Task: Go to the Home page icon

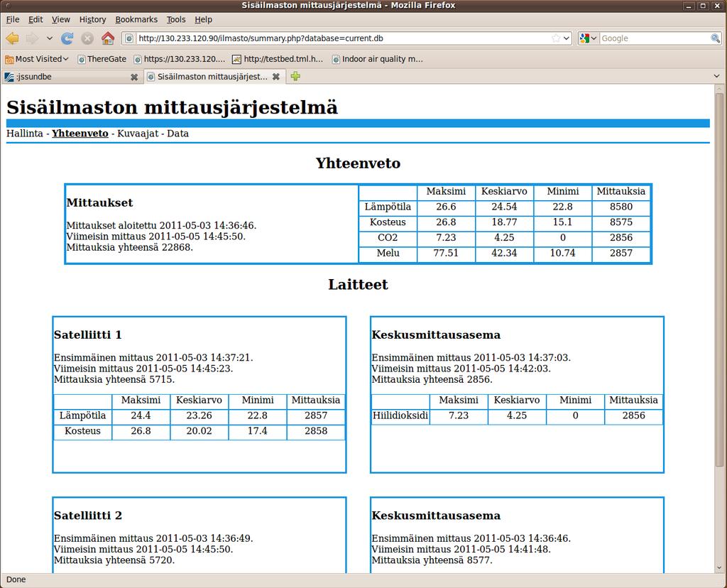Action: [x=108, y=38]
